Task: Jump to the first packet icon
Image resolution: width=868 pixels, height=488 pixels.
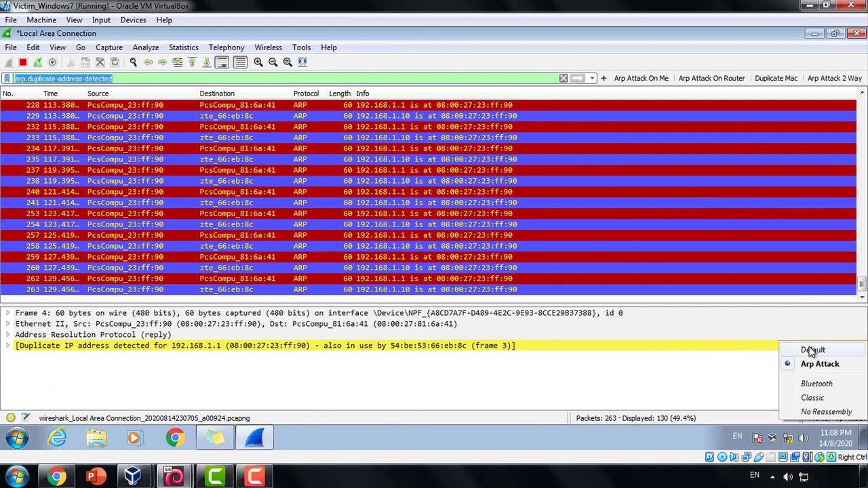Action: [192, 62]
